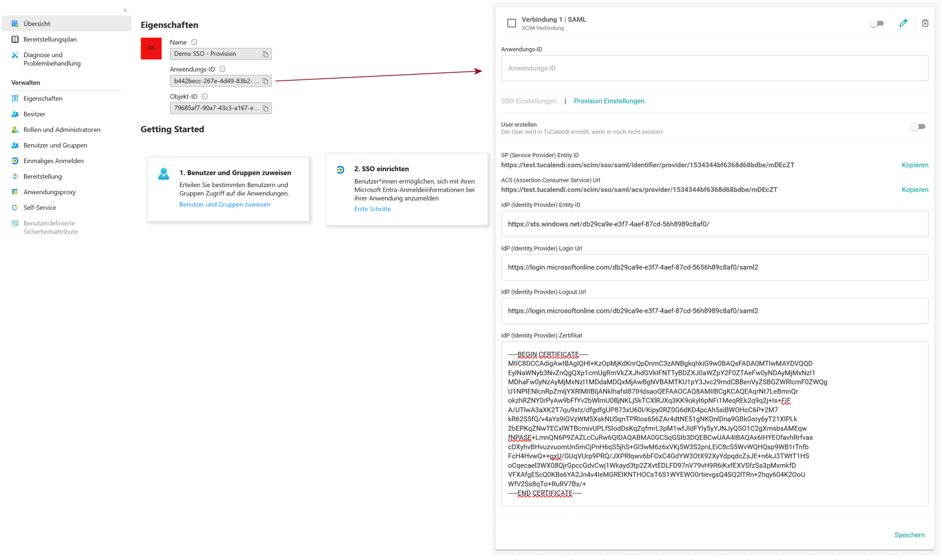942x560 pixels.
Task: Click the Rollen und Administratoren icon
Action: [x=15, y=129]
